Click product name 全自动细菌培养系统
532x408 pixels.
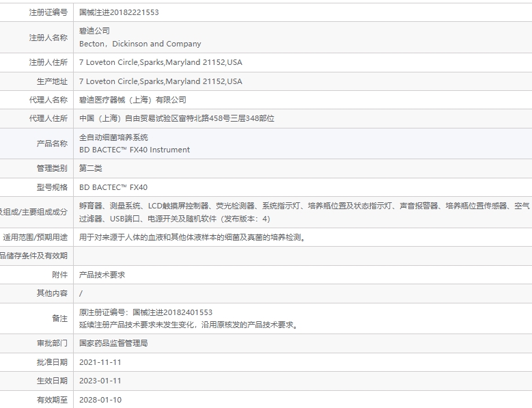click(113, 137)
